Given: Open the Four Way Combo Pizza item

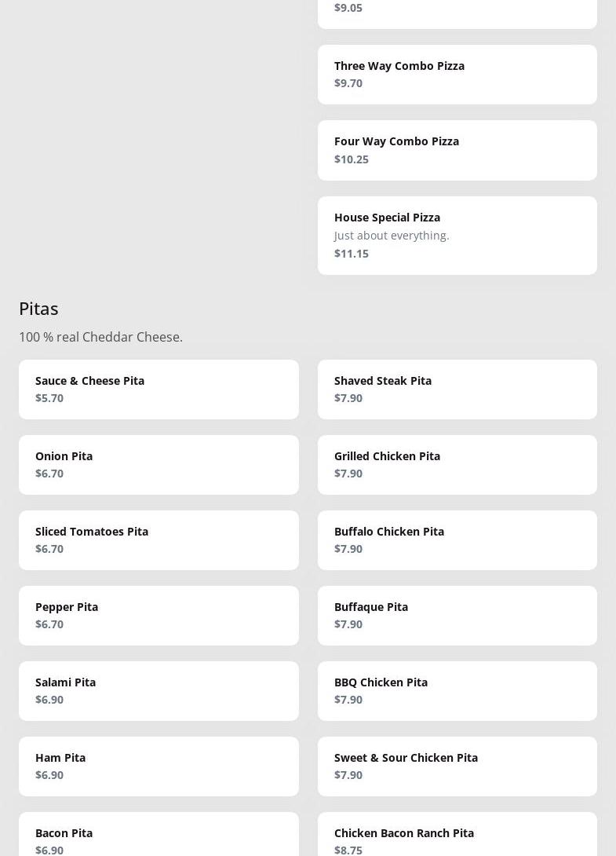Looking at the screenshot, I should click(457, 150).
